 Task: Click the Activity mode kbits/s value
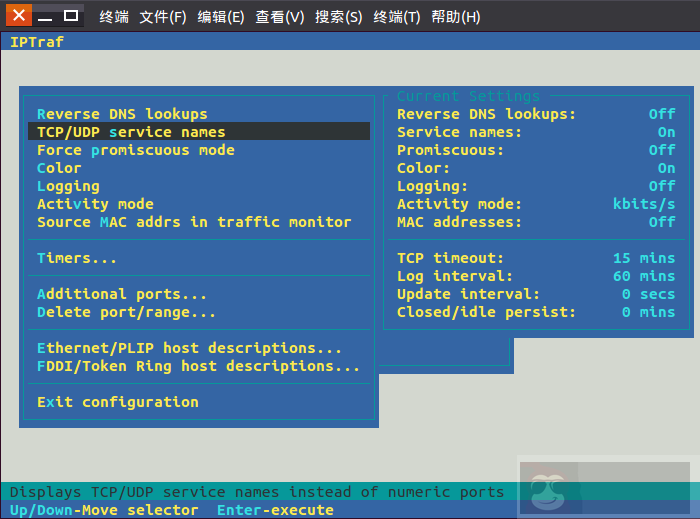644,204
